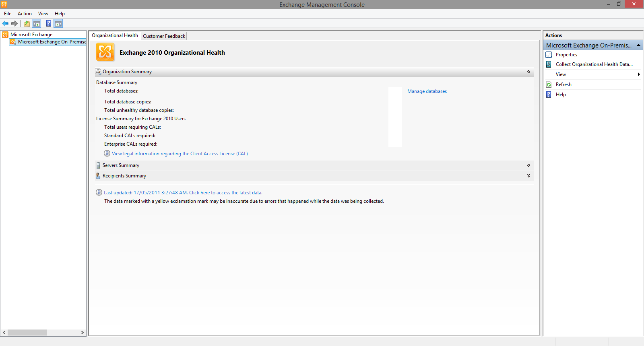Click the console tree scrollbar right arrow
Screen dimensions: 644x346
pyautogui.click(x=83, y=333)
